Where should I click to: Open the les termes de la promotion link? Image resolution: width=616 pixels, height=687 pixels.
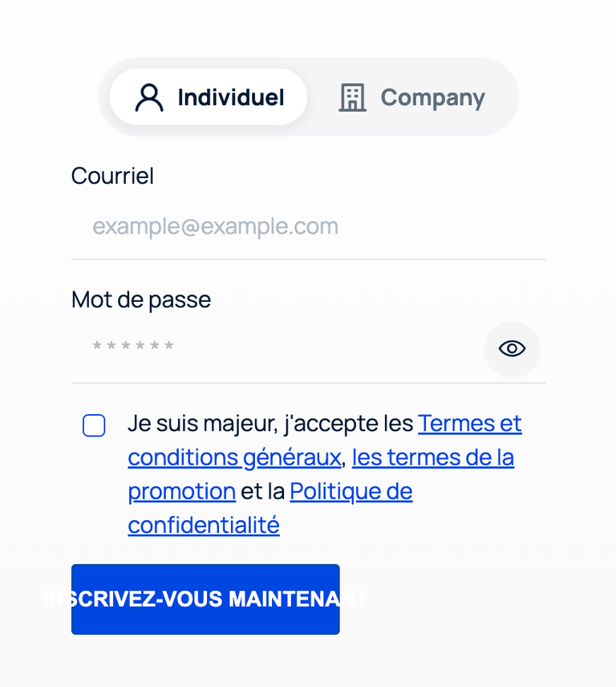(432, 457)
